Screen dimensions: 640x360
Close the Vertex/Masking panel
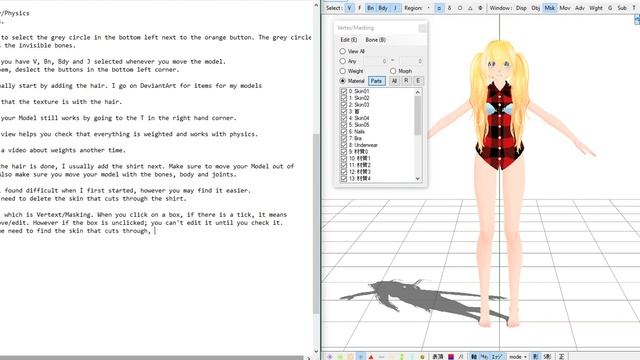422,28
